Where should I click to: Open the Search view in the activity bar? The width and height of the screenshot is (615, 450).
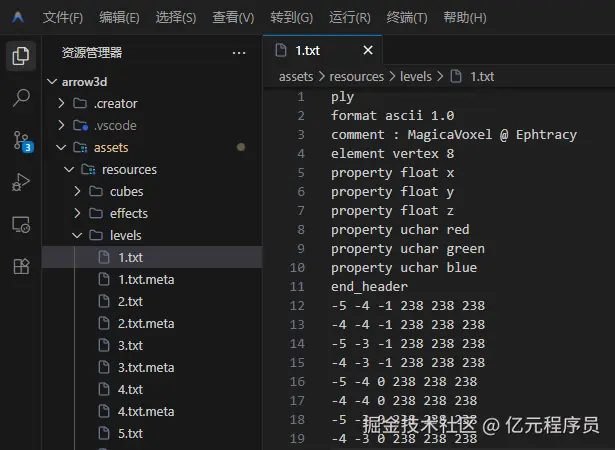point(21,98)
